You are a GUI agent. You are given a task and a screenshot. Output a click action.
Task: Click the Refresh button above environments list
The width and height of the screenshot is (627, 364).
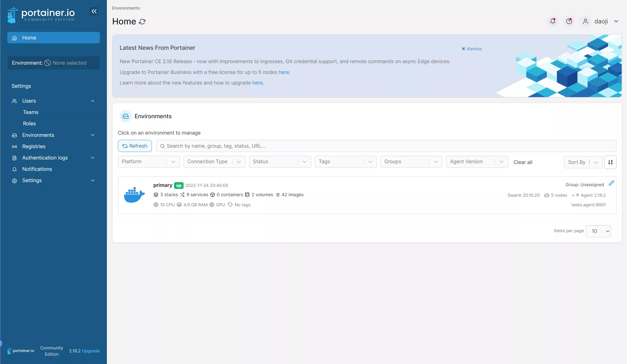pos(135,146)
